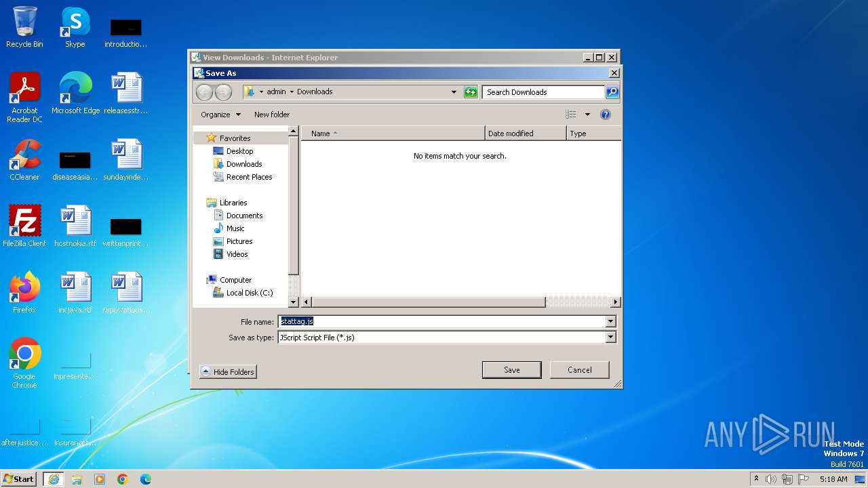This screenshot has height=488, width=868.
Task: Select Documents library
Action: pyautogui.click(x=244, y=216)
